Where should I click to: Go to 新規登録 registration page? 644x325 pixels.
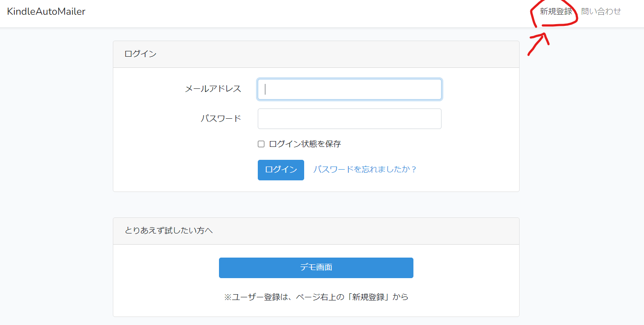tap(556, 12)
